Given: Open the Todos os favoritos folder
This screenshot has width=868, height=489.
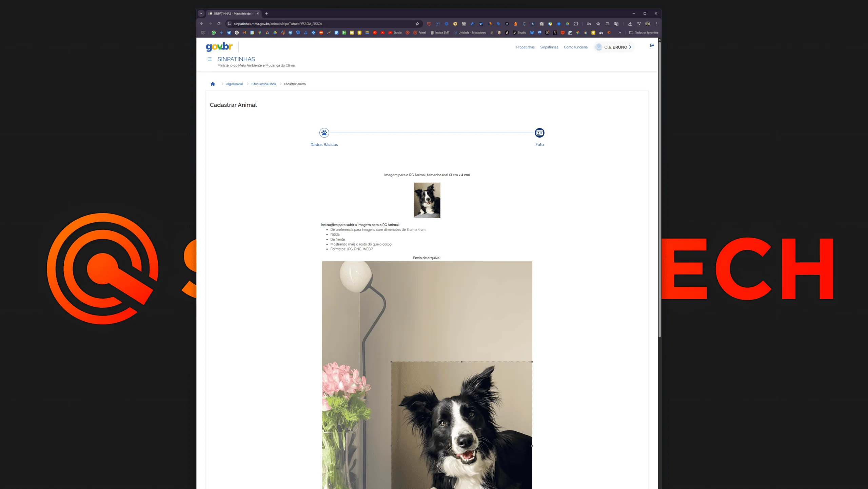Looking at the screenshot, I should click(x=643, y=33).
